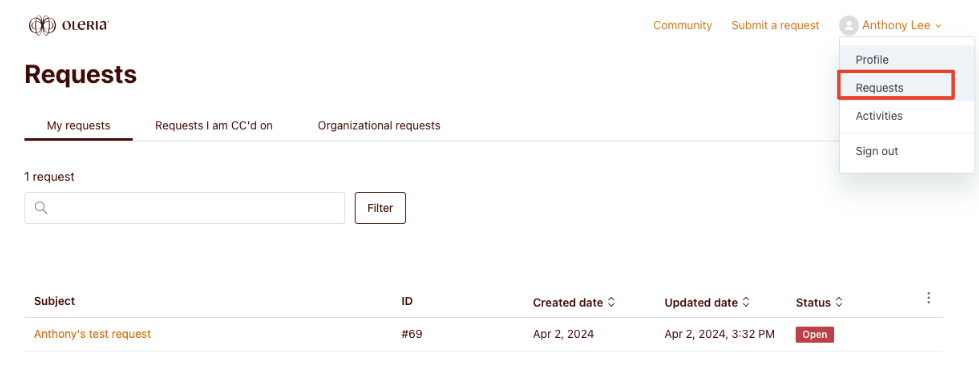Viewport: 979px width, 367px height.
Task: Switch to Requests I am CC'd on tab
Action: pos(214,125)
